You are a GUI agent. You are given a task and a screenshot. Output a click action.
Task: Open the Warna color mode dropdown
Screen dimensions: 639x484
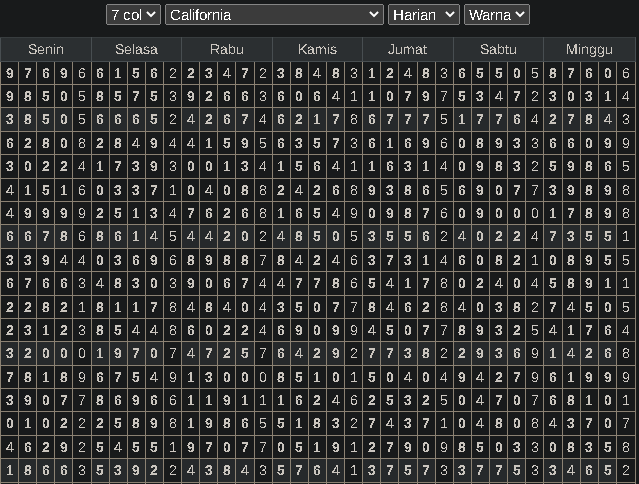(497, 15)
